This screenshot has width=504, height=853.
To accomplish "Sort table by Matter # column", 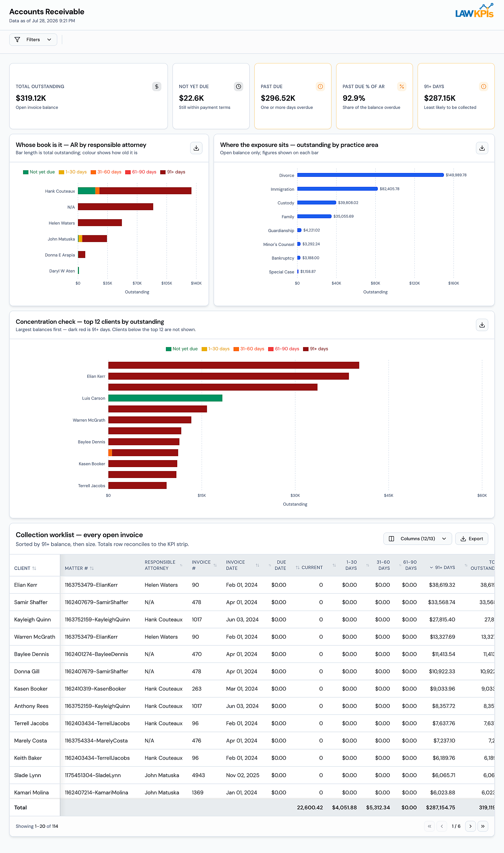I will tap(79, 568).
